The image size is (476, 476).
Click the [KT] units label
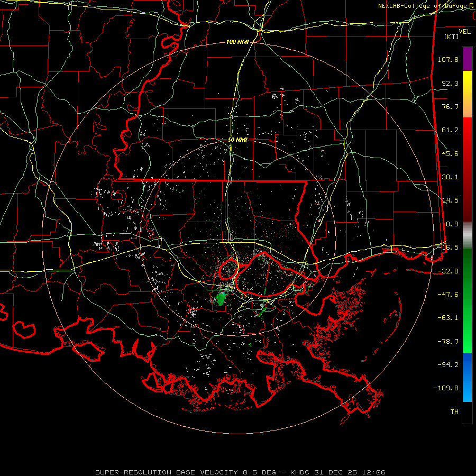pyautogui.click(x=452, y=36)
